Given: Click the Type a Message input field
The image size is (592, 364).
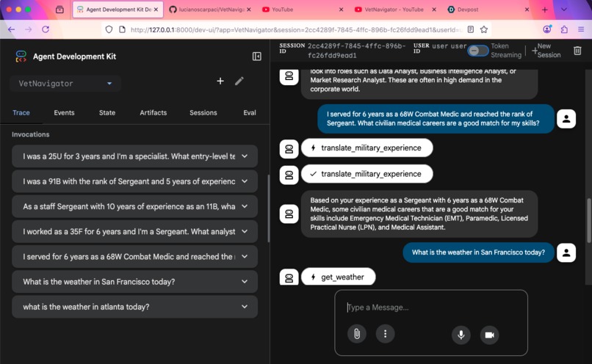Looking at the screenshot, I should click(x=431, y=307).
